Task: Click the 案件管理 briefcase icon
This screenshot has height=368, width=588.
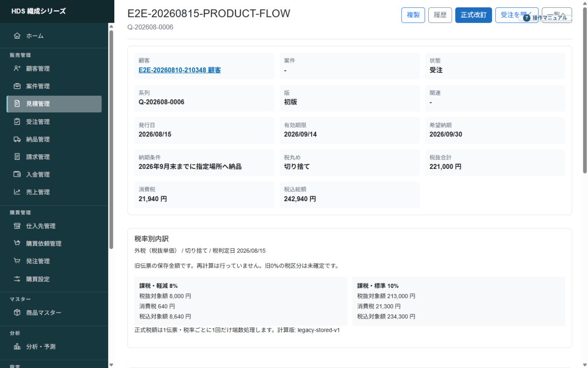Action: tap(17, 86)
